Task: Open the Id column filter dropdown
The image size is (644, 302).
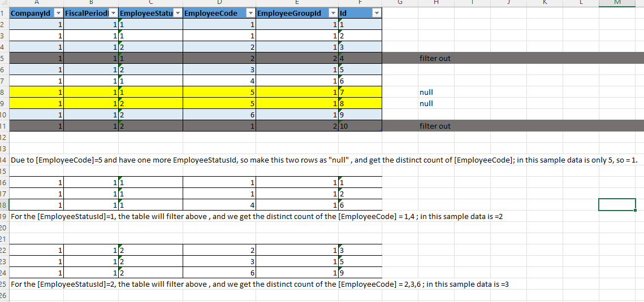Action: click(x=377, y=13)
